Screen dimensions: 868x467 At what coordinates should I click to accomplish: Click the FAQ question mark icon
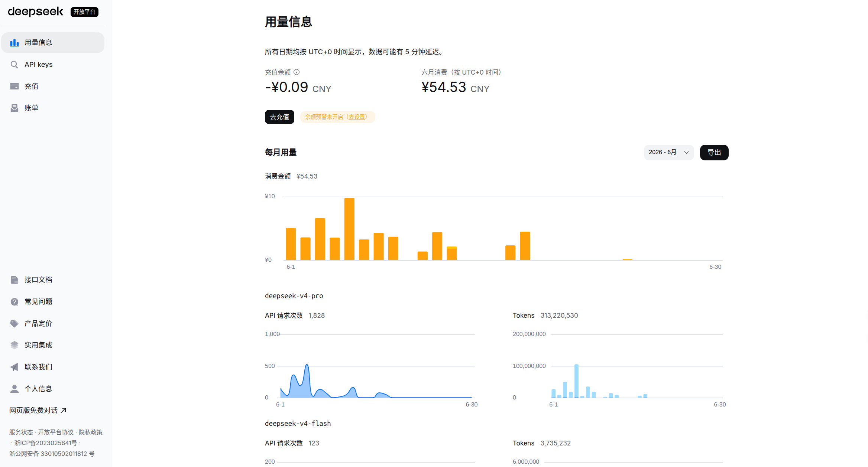14,302
